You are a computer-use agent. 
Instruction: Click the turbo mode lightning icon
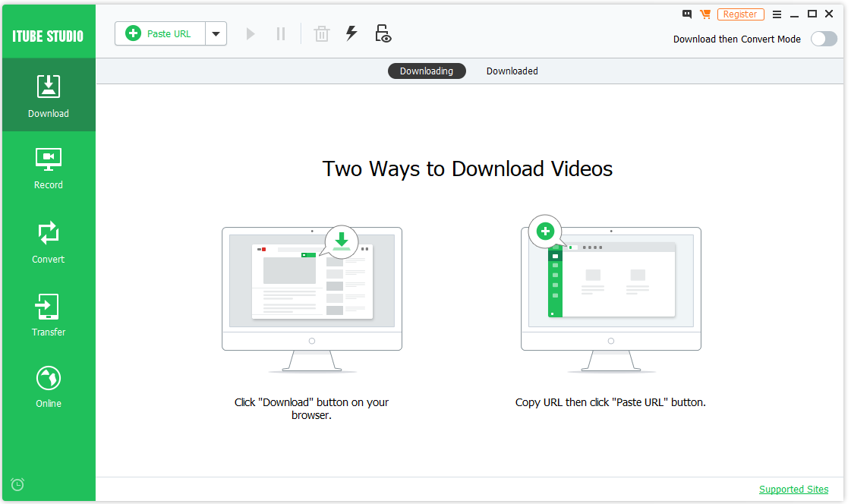coord(351,33)
